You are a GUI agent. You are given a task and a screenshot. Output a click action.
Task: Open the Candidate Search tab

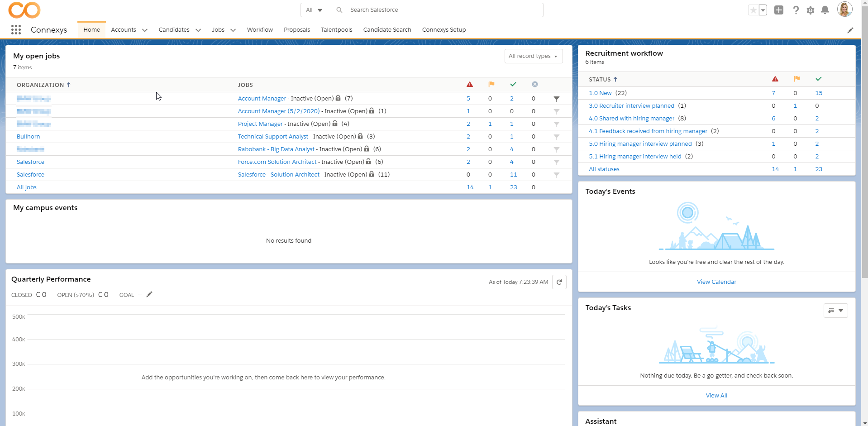[x=387, y=30]
